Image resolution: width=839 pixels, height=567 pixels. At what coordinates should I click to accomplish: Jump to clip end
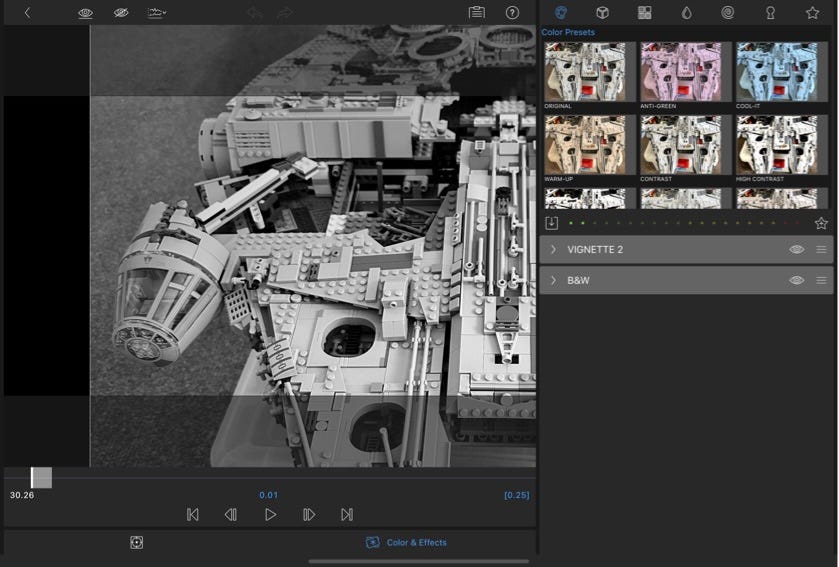click(x=347, y=515)
